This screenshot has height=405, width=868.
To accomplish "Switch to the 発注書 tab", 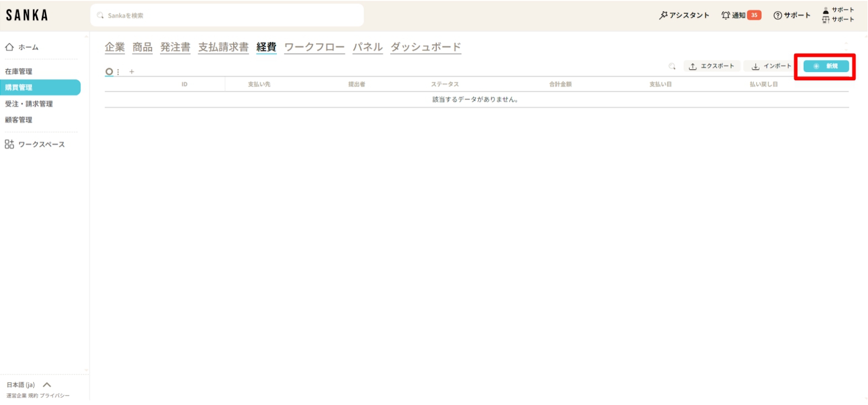I will (x=175, y=47).
